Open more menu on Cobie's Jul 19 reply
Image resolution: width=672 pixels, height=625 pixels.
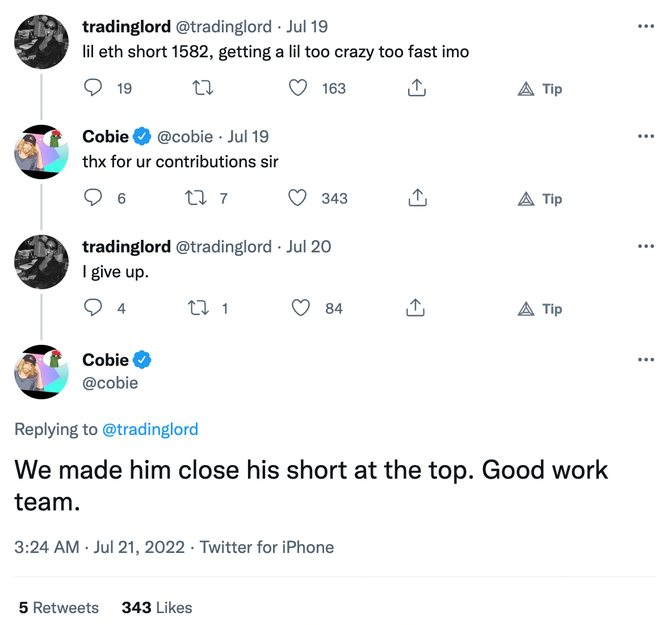[646, 136]
